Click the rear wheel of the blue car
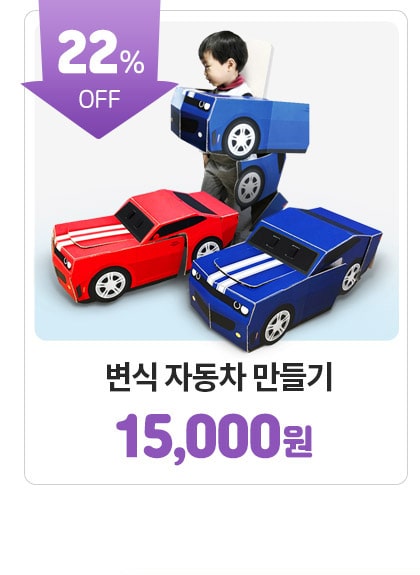 (x=351, y=277)
